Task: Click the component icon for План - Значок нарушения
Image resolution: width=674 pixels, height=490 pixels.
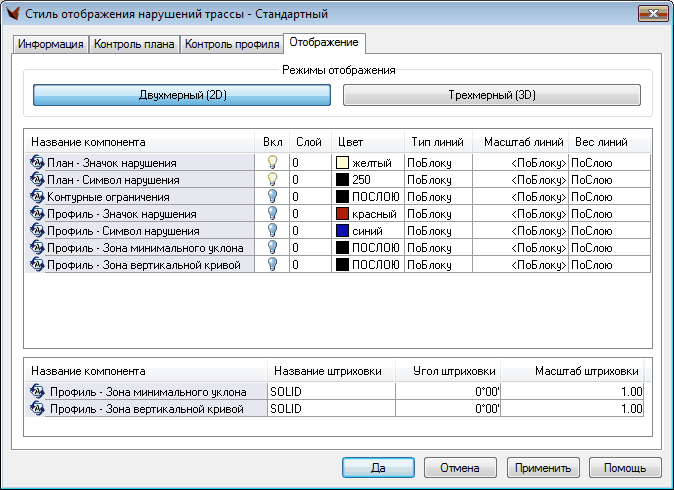Action: (38, 162)
